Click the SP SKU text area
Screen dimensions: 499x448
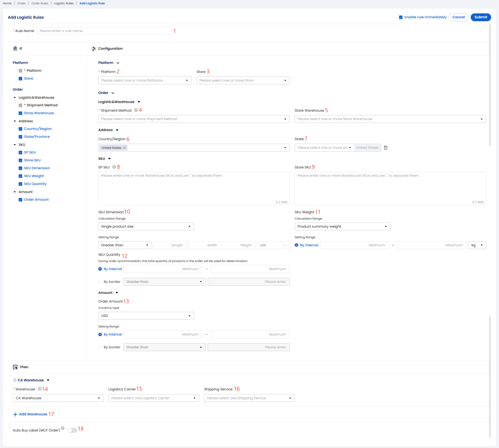click(x=194, y=189)
